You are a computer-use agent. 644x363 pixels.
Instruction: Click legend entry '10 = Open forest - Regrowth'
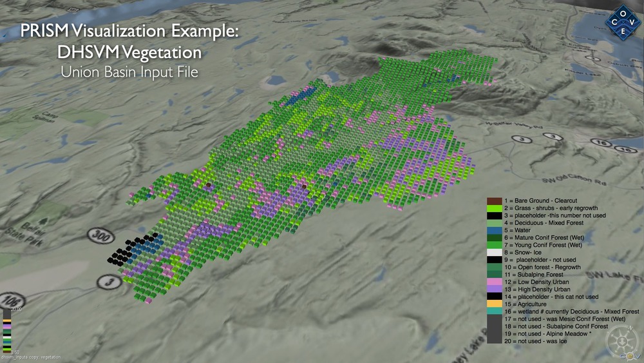pos(542,267)
